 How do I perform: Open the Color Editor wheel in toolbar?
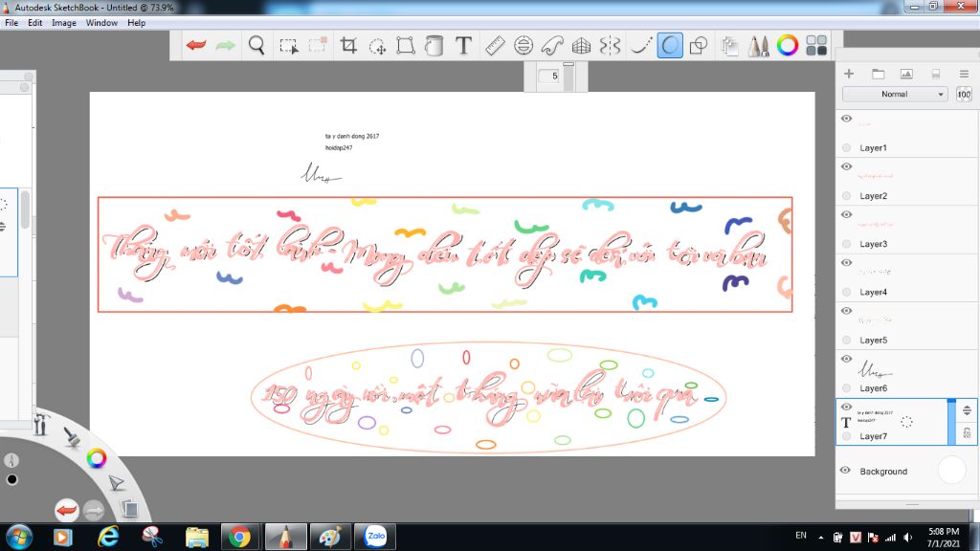(788, 46)
